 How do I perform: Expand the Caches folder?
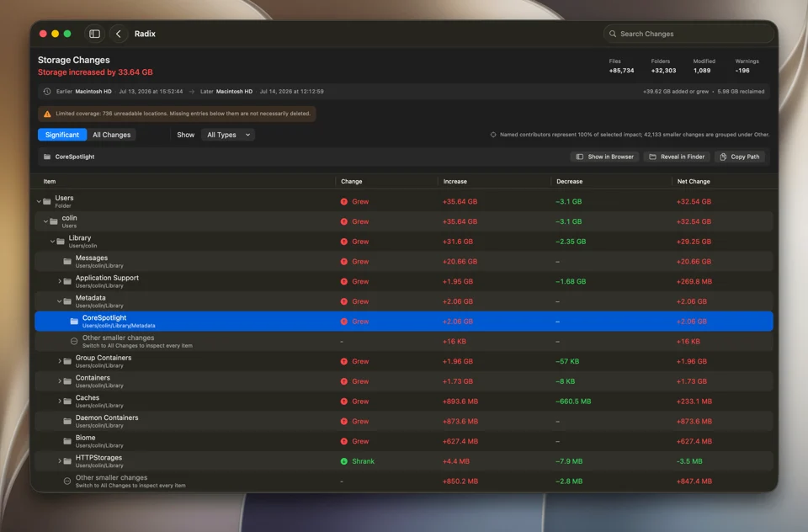click(59, 401)
